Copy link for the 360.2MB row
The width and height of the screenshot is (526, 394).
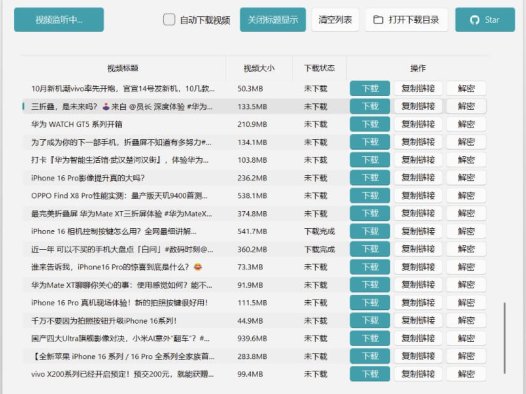coord(418,249)
